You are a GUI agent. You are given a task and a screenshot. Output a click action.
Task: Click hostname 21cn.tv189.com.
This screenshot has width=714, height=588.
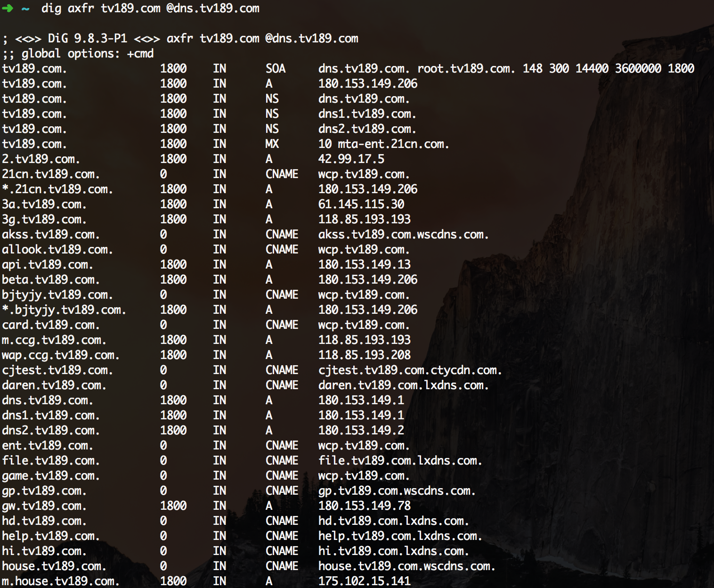click(51, 174)
